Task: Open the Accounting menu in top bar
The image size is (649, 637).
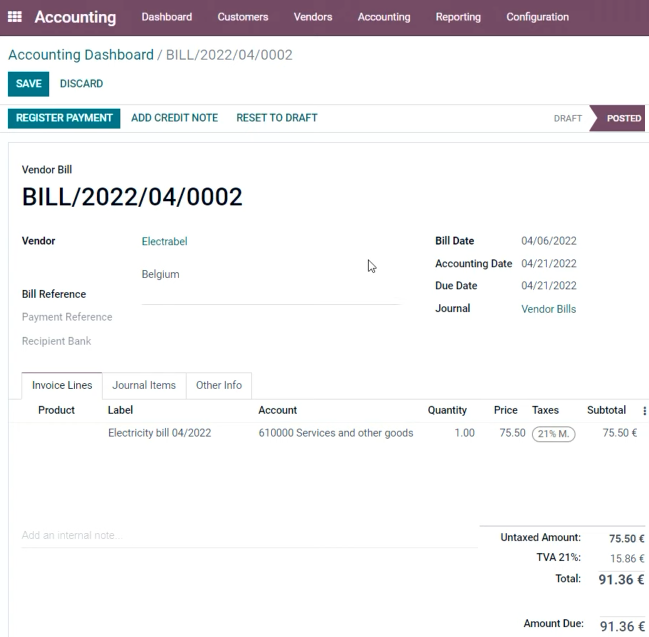Action: pos(384,17)
